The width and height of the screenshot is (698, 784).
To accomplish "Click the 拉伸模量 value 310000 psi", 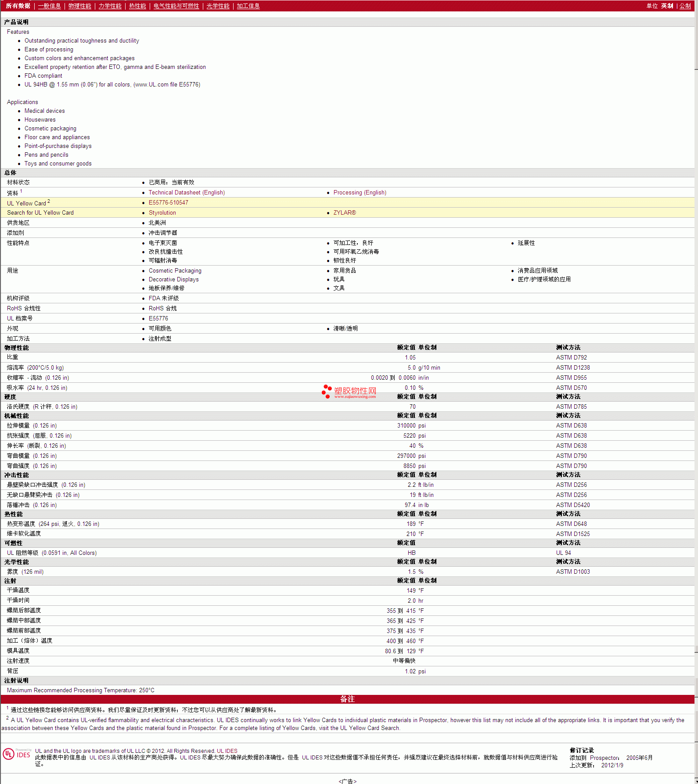I will (x=411, y=426).
